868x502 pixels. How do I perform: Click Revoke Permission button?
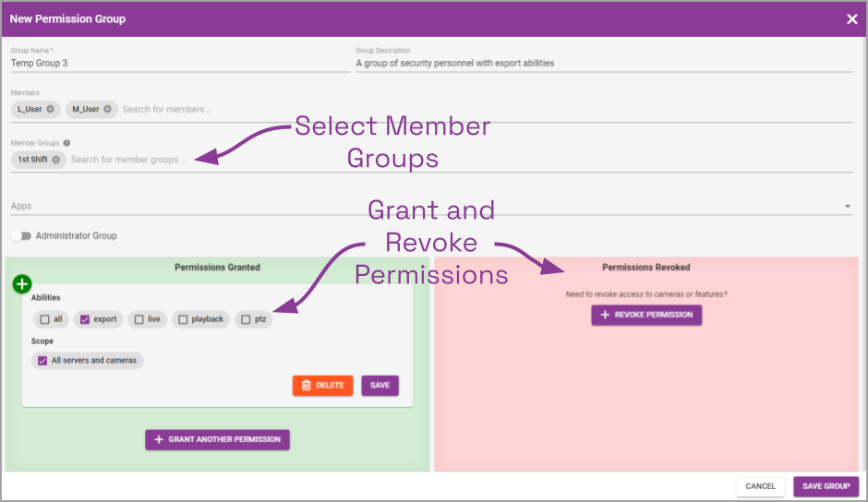pos(646,315)
